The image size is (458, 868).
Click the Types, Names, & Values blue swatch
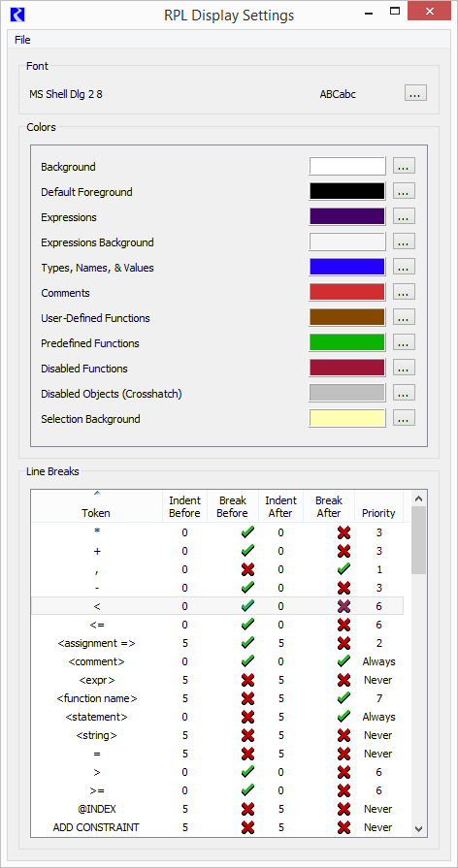(347, 267)
